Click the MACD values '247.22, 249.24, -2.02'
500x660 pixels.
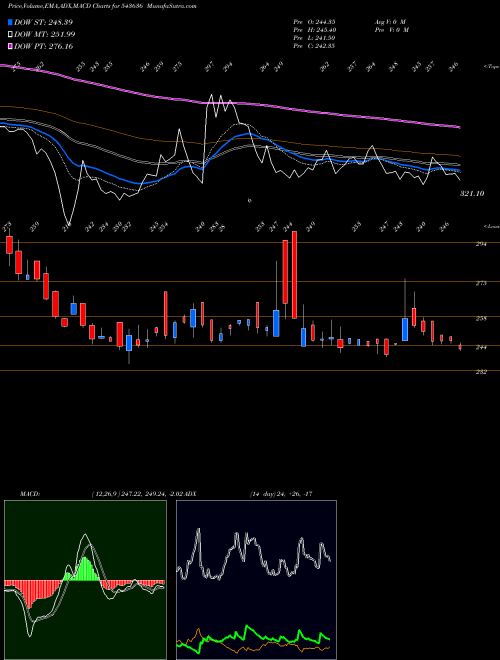[x=153, y=494]
